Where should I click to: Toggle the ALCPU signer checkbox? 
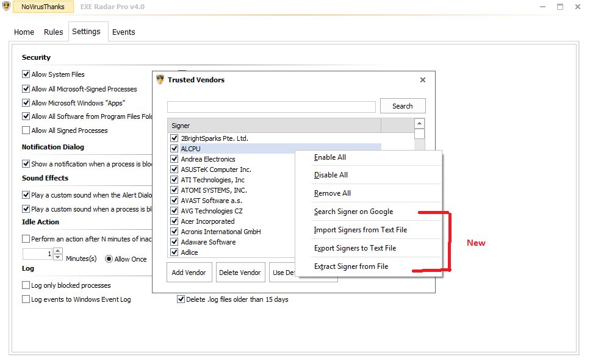[x=174, y=149]
